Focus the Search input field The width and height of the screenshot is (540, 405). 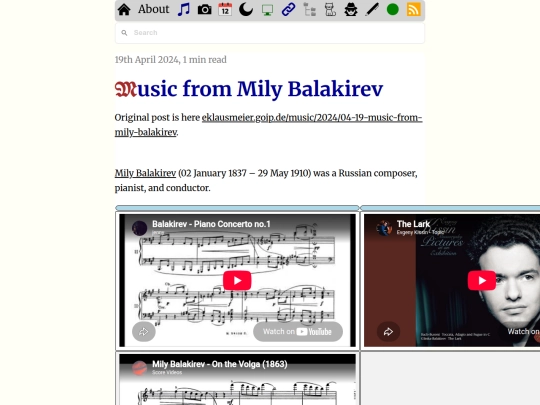click(x=270, y=33)
